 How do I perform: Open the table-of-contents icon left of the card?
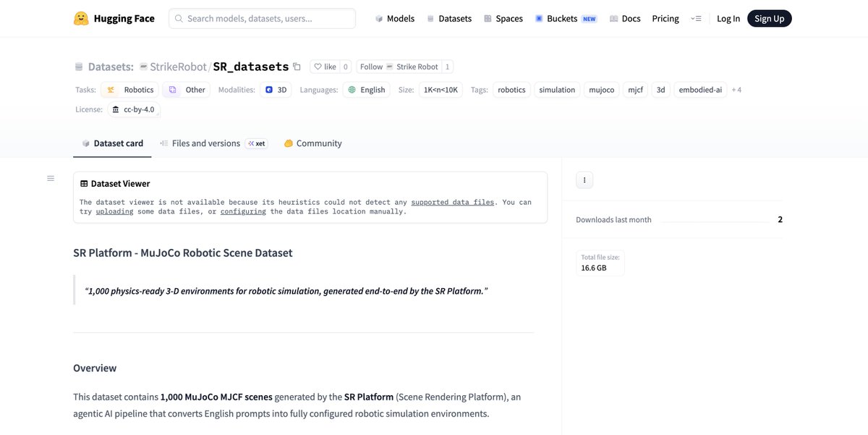tap(51, 178)
